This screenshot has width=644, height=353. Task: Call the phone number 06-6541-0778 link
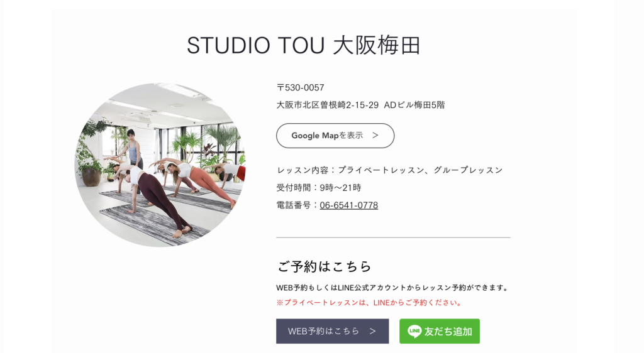coord(348,205)
